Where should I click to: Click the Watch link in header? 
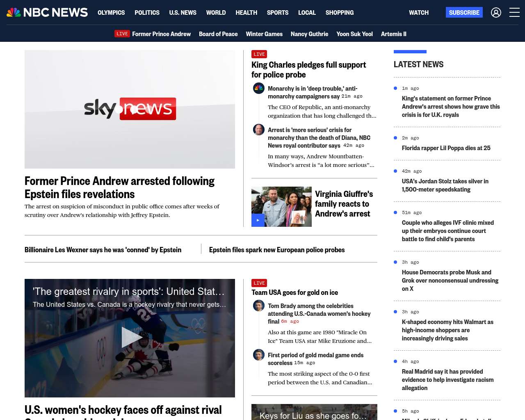[419, 13]
